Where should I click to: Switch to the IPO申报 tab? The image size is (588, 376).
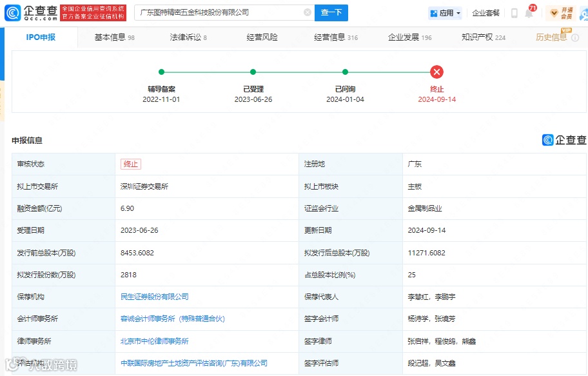coord(41,37)
